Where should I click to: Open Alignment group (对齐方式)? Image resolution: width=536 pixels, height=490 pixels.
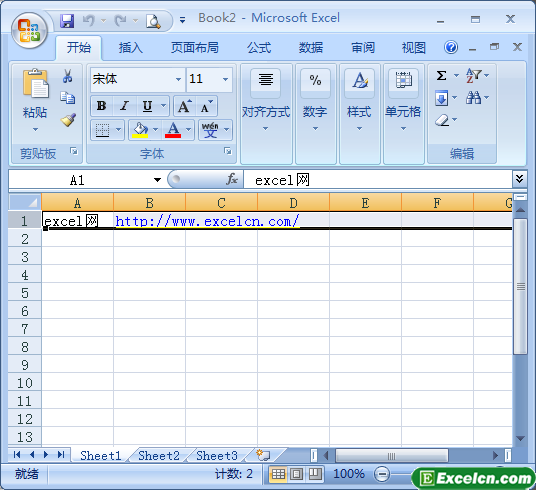266,113
